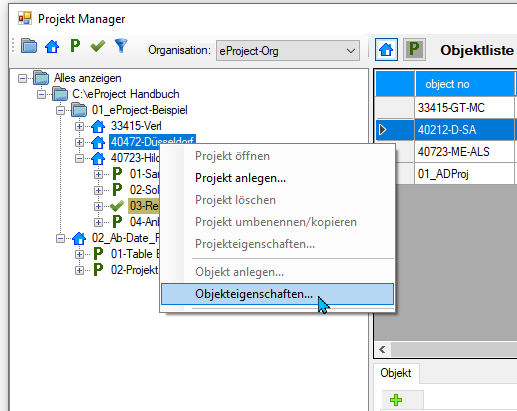Click the house icon next to 02_Ab-Date
This screenshot has height=411, width=517.
point(79,238)
